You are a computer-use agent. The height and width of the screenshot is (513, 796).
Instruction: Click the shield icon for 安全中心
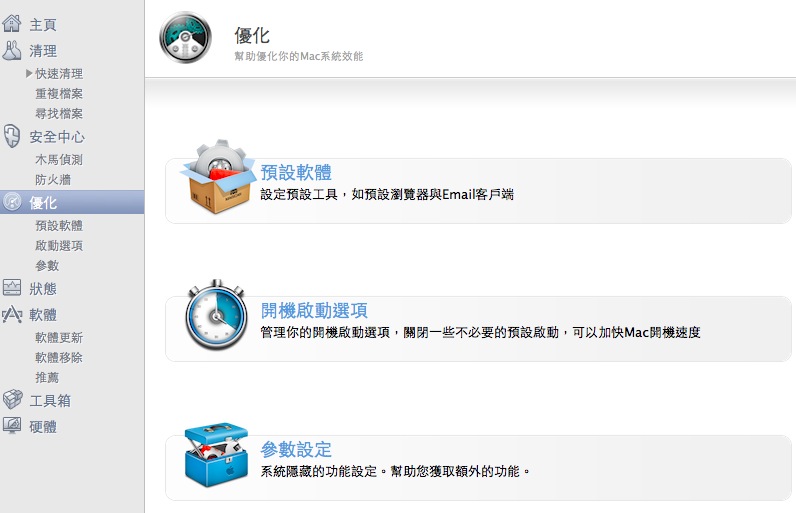[11, 136]
